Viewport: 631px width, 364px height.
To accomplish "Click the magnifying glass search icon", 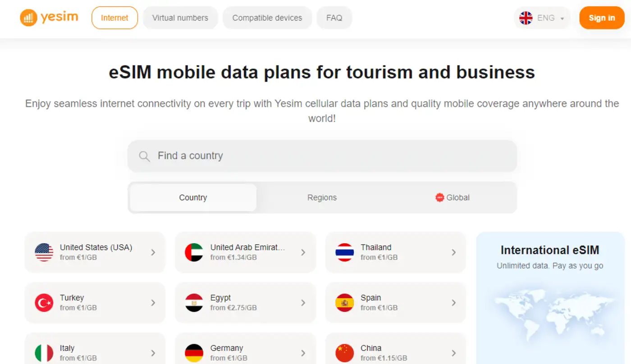I will pos(144,156).
